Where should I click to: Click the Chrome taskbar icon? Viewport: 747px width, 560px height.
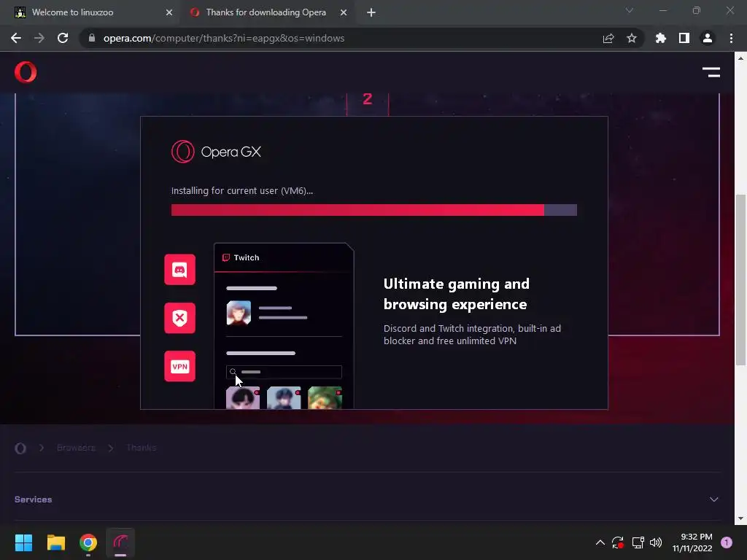click(x=88, y=542)
